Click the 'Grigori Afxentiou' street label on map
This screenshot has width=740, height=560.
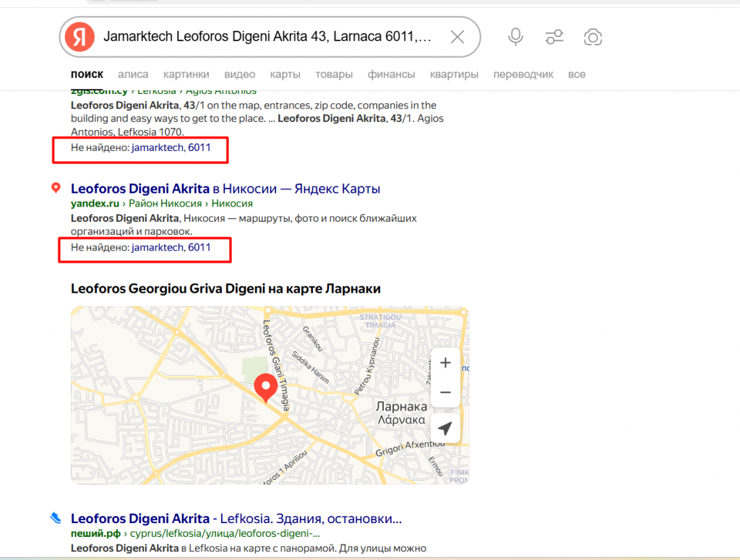click(x=410, y=448)
